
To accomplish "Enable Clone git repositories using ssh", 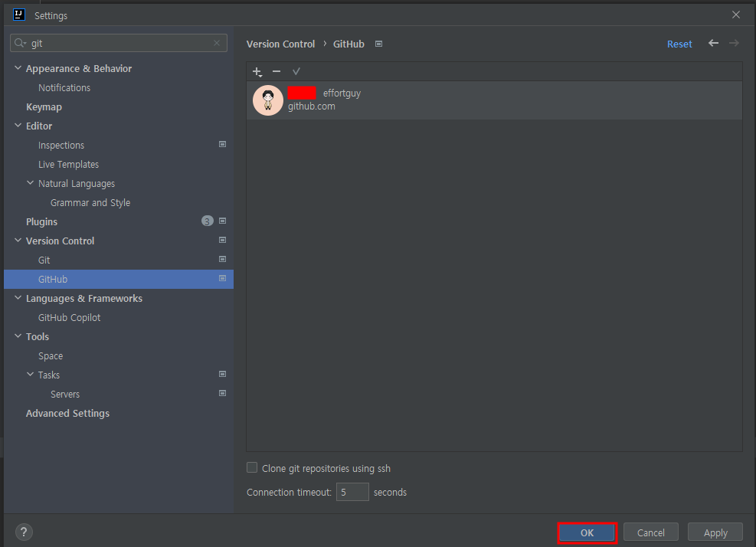I will (252, 467).
